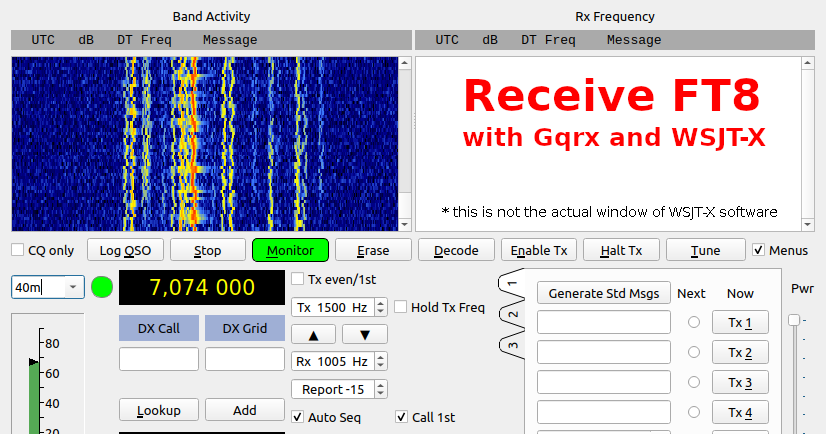Select the Next radio button for Tx 3
The height and width of the screenshot is (434, 826).
pyautogui.click(x=694, y=382)
